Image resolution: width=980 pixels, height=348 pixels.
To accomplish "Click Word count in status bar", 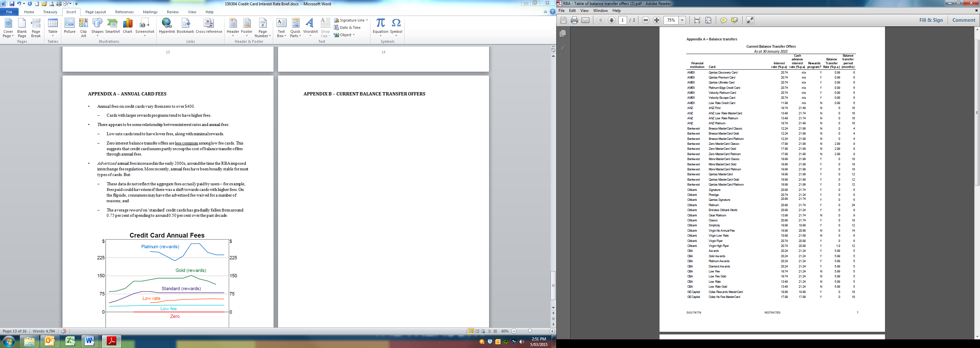I will tap(44, 331).
